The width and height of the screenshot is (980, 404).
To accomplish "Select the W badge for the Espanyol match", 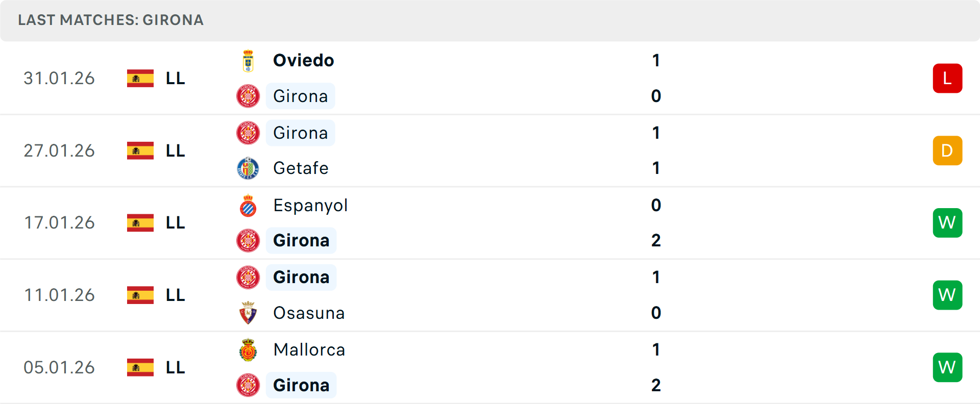I will 947,222.
